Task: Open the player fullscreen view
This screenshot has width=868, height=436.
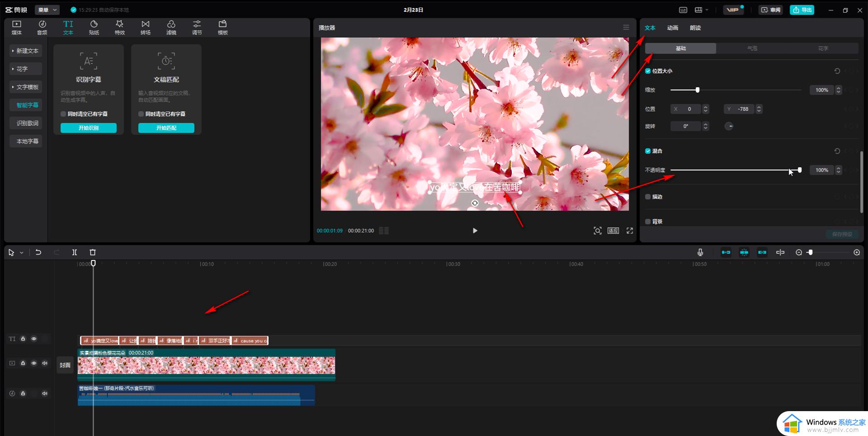Action: pos(630,231)
